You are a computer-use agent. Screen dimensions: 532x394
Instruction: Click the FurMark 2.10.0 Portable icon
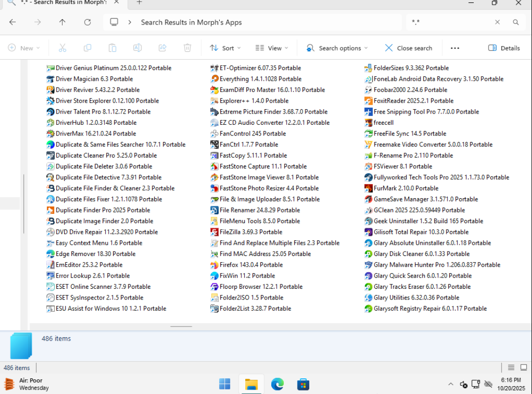pos(369,188)
